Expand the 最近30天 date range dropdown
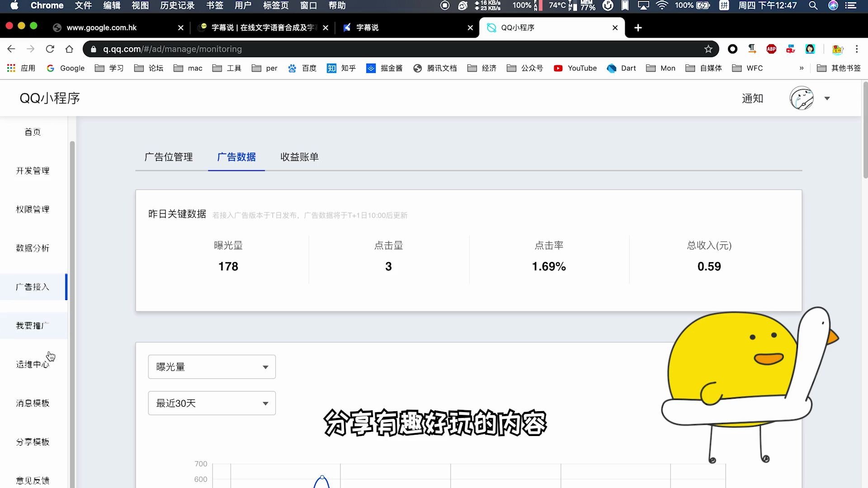This screenshot has width=868, height=488. point(212,403)
